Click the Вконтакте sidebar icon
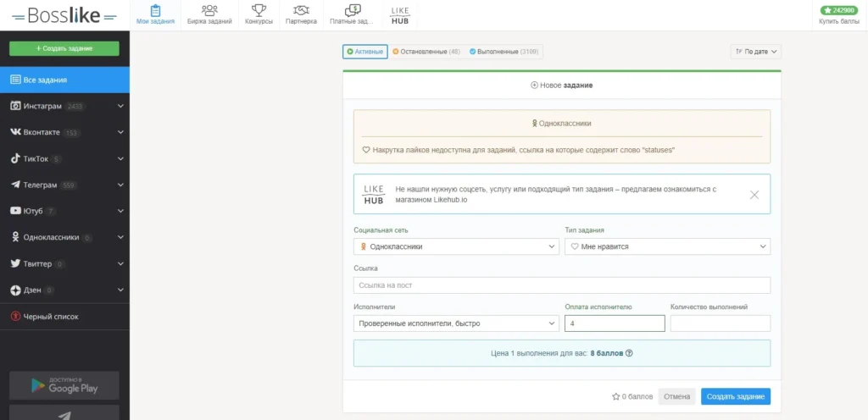The height and width of the screenshot is (420, 868). 15,133
